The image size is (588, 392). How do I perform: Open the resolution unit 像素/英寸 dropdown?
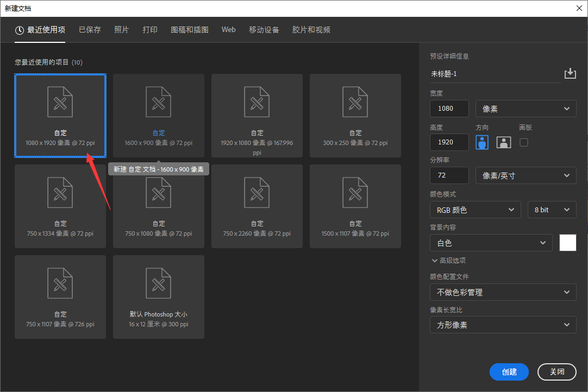526,175
